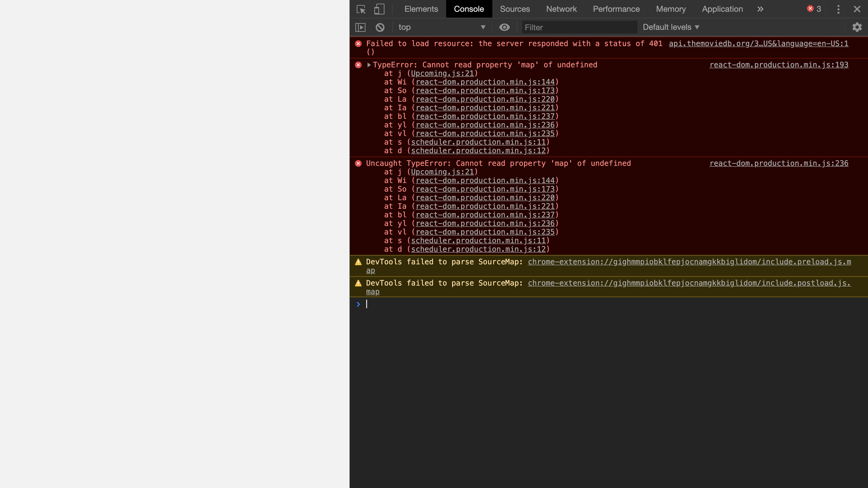Open Upcoming.js:21 in the source viewer

point(442,73)
